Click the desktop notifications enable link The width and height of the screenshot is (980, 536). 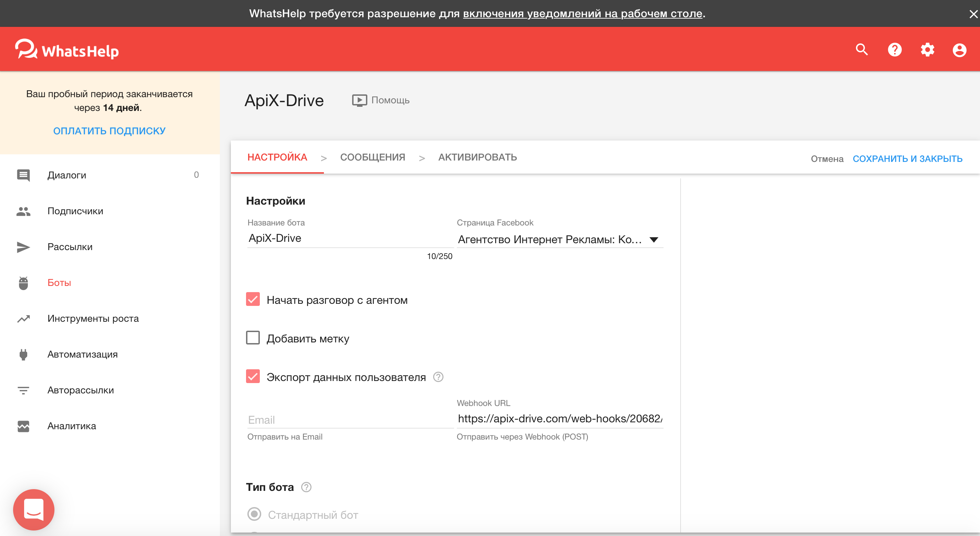pyautogui.click(x=582, y=13)
